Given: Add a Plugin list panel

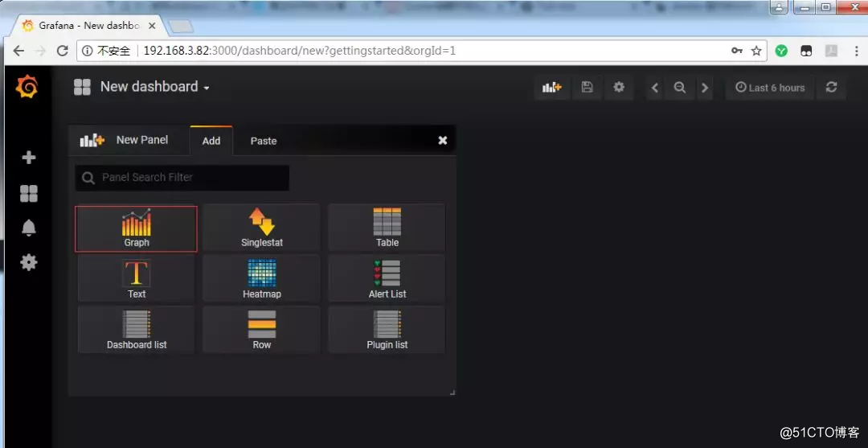Looking at the screenshot, I should 387,330.
